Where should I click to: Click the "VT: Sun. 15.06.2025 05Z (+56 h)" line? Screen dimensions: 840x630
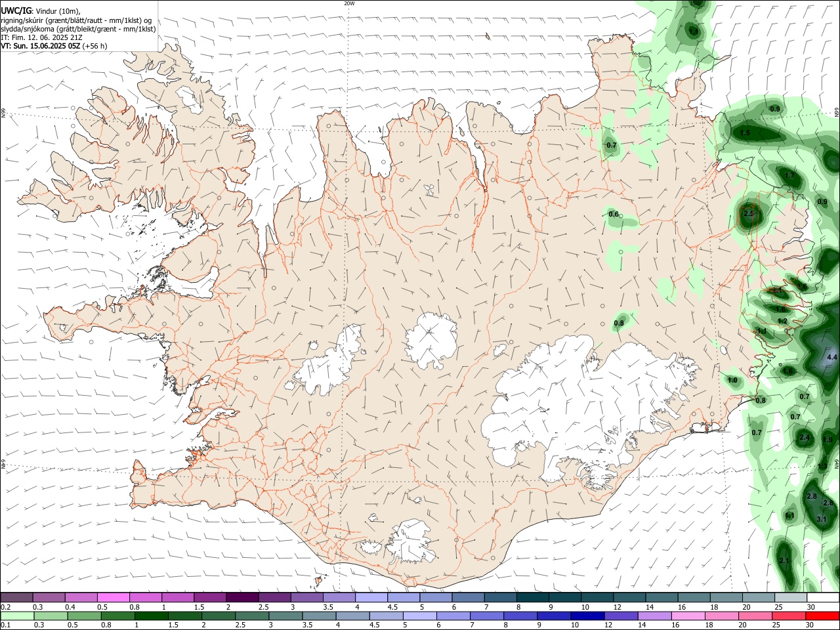[54, 46]
